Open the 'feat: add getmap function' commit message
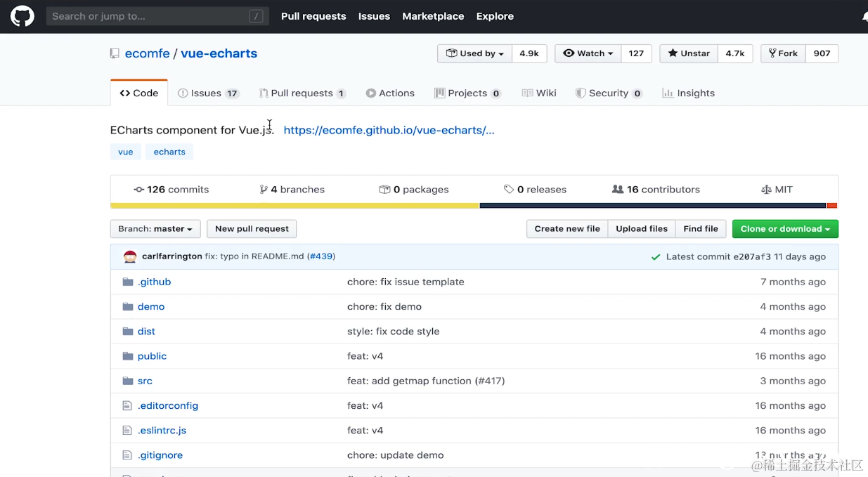 [410, 381]
